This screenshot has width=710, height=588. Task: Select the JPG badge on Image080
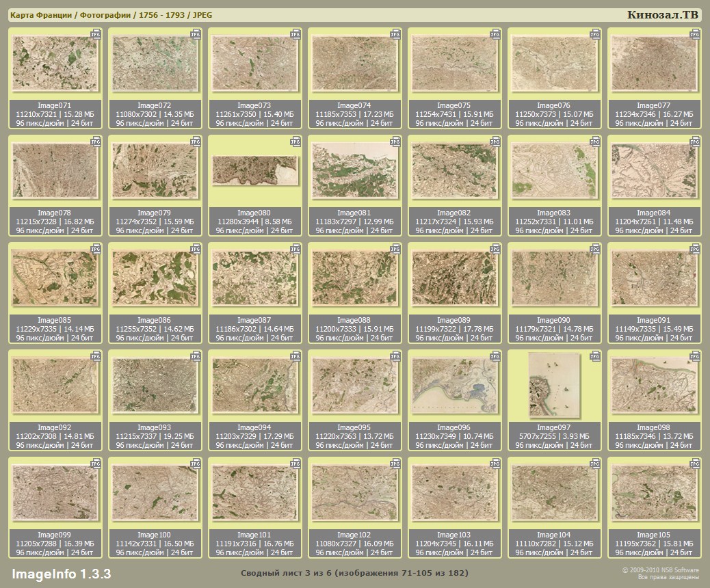pyautogui.click(x=295, y=141)
